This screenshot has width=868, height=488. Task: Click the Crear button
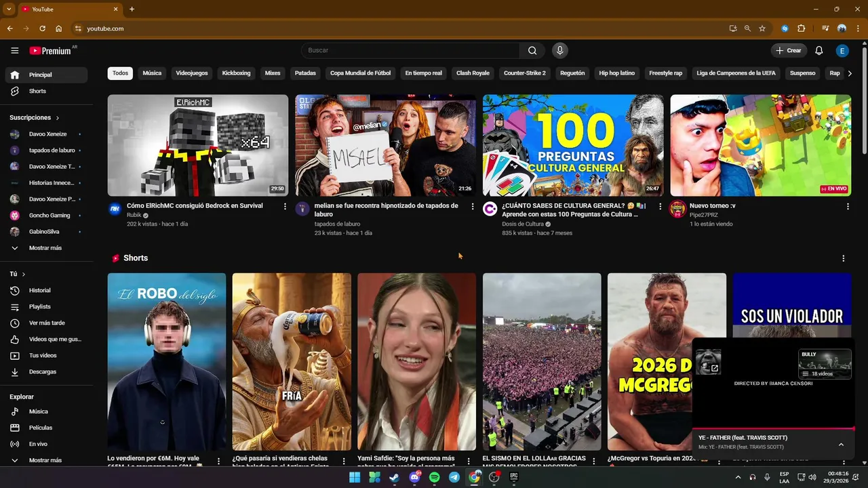(789, 51)
